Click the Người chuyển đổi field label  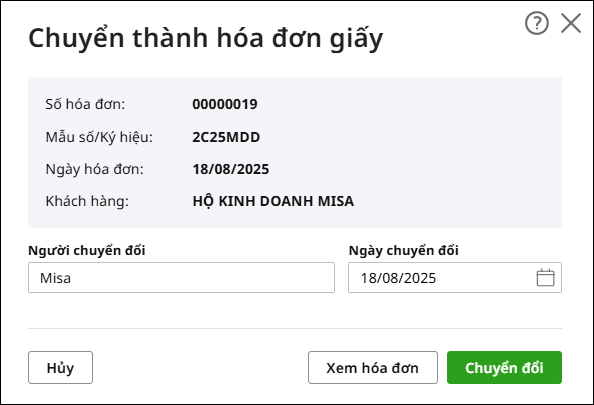pos(87,250)
